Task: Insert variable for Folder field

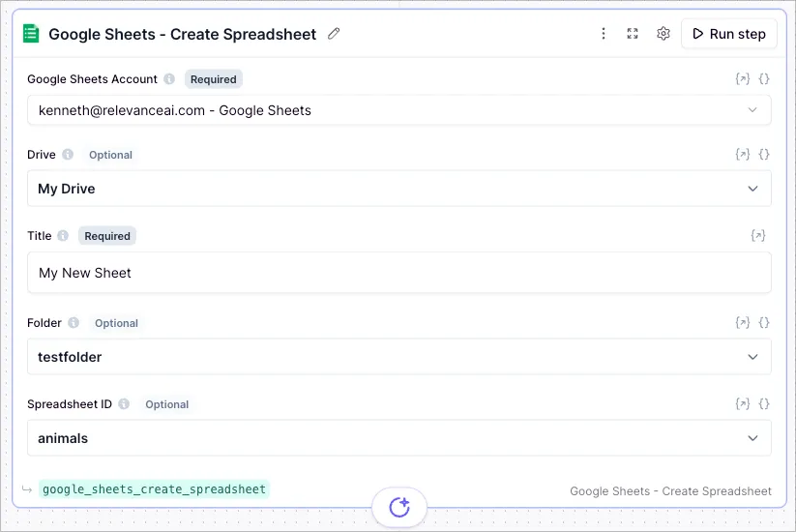Action: 742,322
